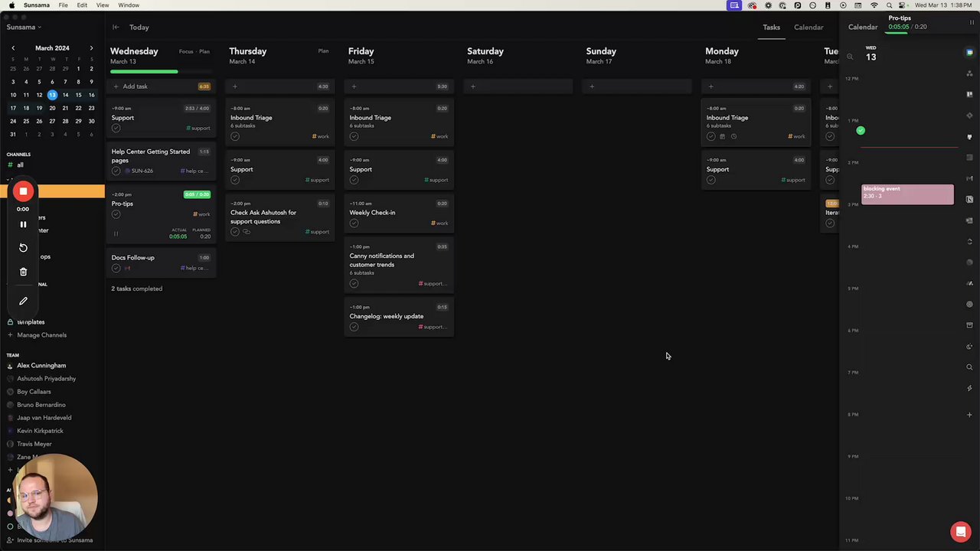Go to next month in mini calendar
Viewport: 980px width, 551px height.
coord(91,48)
